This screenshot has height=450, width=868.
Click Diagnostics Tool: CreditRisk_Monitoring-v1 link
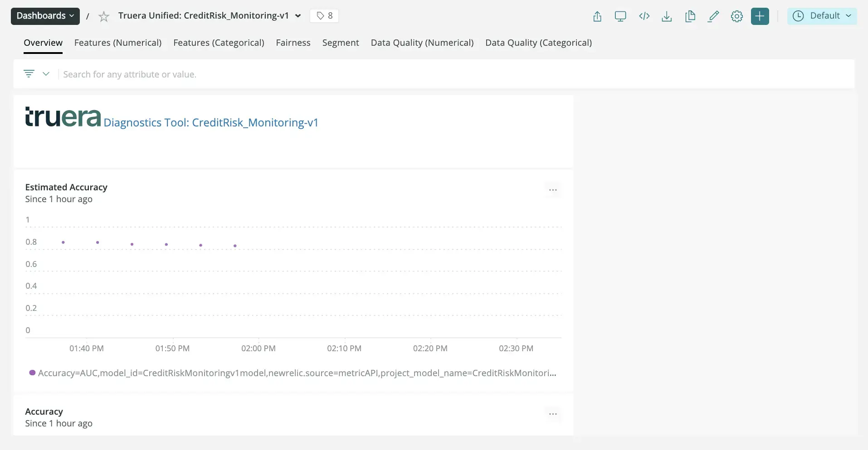tap(211, 123)
